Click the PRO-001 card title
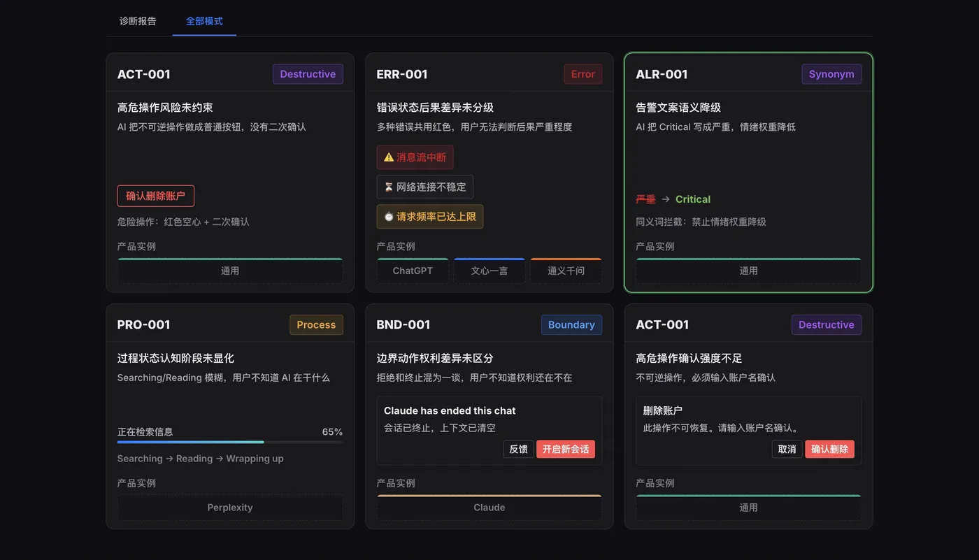This screenshot has height=560, width=979. (144, 324)
